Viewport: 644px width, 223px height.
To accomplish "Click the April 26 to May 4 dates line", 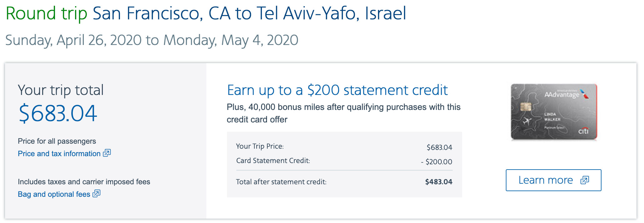I will pos(152,40).
